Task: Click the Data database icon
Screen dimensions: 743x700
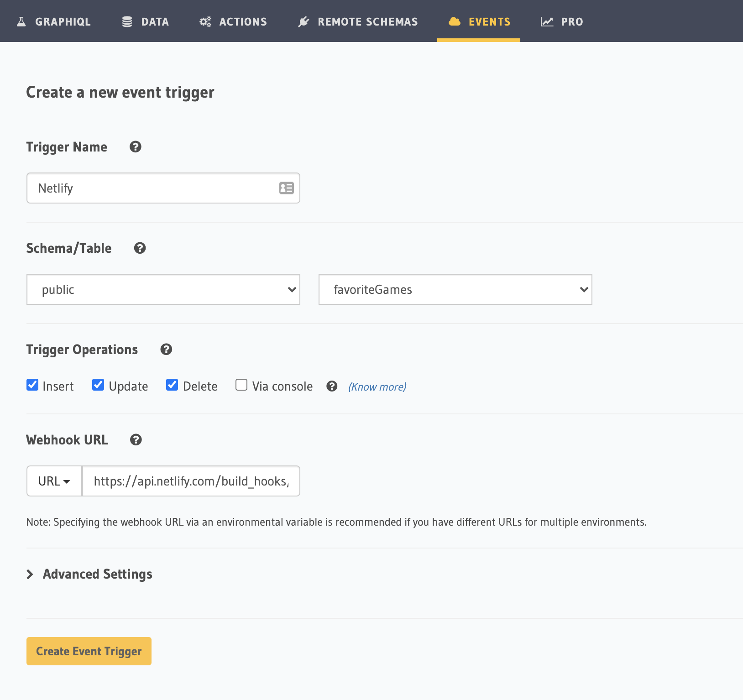Action: [126, 21]
